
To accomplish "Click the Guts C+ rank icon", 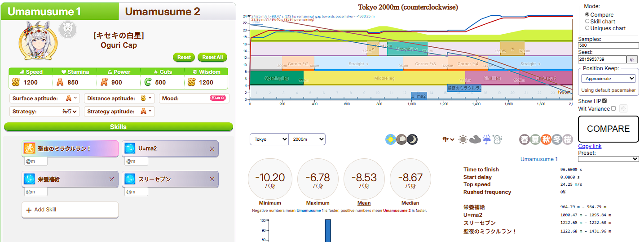I will (148, 82).
